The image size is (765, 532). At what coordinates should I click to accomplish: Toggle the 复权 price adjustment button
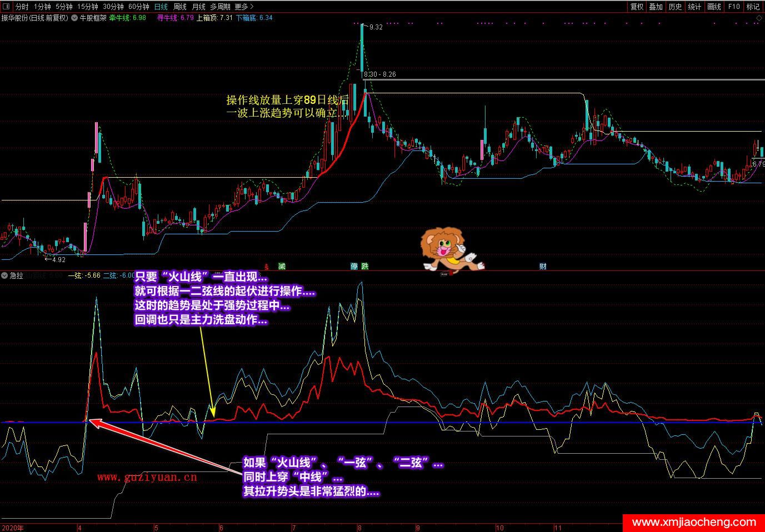click(x=637, y=7)
